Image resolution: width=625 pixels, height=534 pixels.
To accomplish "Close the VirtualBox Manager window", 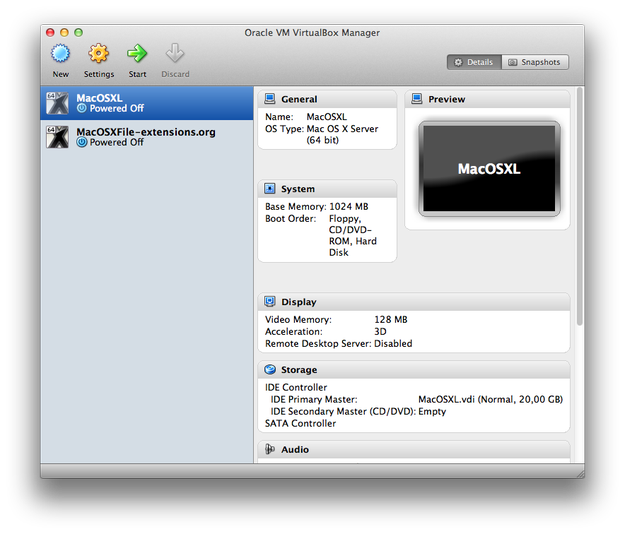I will click(x=50, y=32).
